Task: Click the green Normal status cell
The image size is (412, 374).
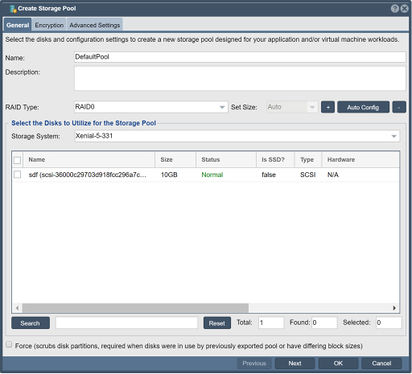Action: pos(212,175)
